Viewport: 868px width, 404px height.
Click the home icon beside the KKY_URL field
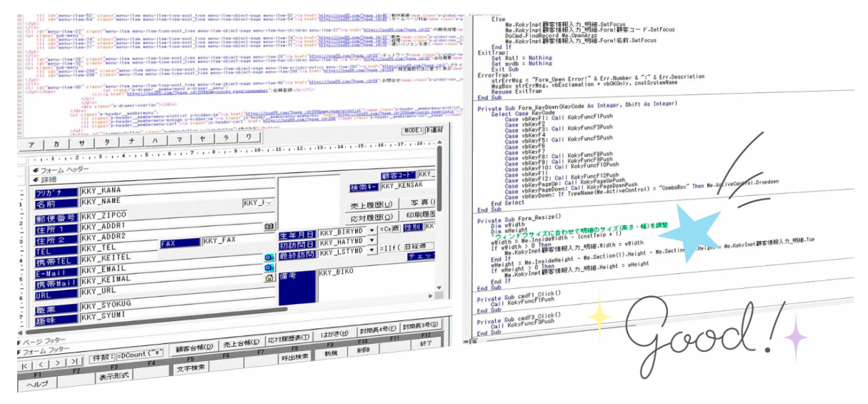tap(269, 278)
